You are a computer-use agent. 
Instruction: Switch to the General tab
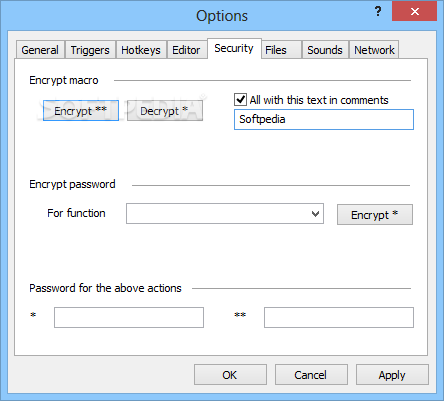[x=40, y=50]
